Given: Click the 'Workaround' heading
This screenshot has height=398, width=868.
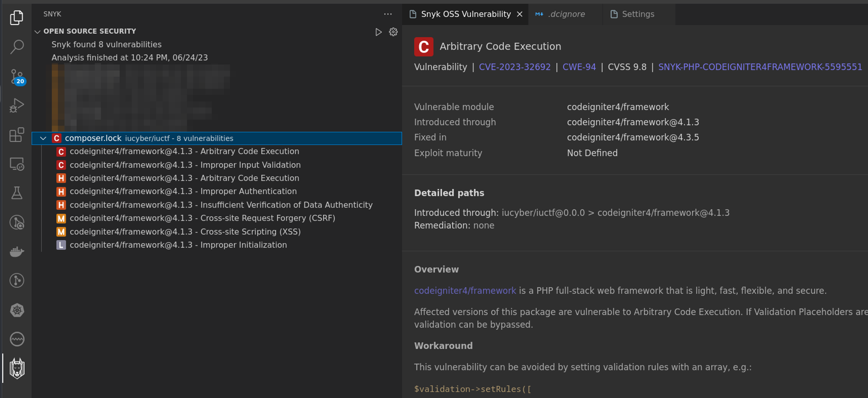Looking at the screenshot, I should (x=443, y=346).
